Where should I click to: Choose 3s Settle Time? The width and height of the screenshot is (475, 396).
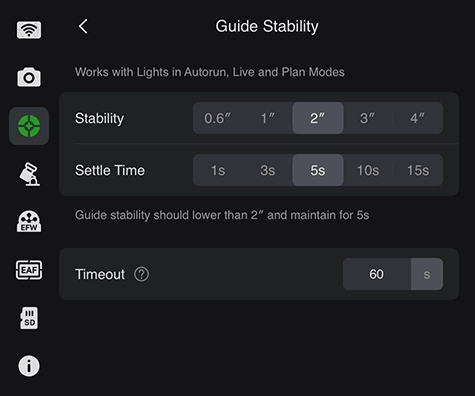coord(268,170)
